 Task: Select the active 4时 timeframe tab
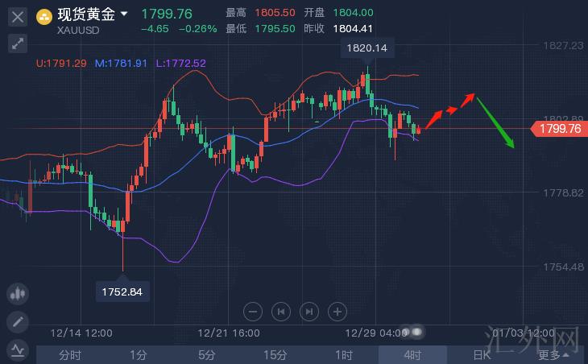tap(412, 354)
